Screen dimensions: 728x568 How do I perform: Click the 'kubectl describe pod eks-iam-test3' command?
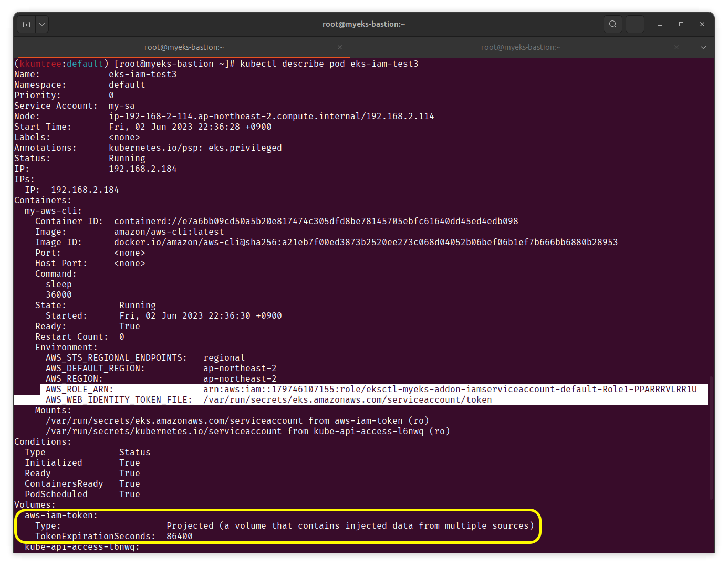[329, 64]
